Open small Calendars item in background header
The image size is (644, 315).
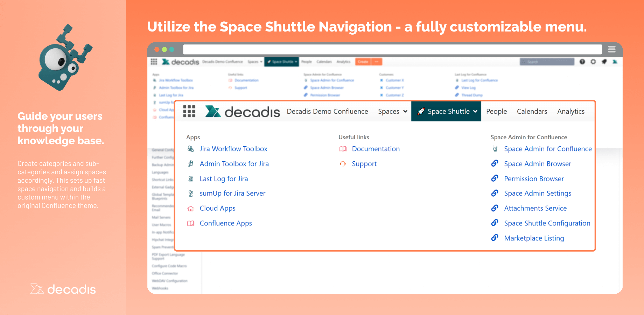pyautogui.click(x=324, y=62)
